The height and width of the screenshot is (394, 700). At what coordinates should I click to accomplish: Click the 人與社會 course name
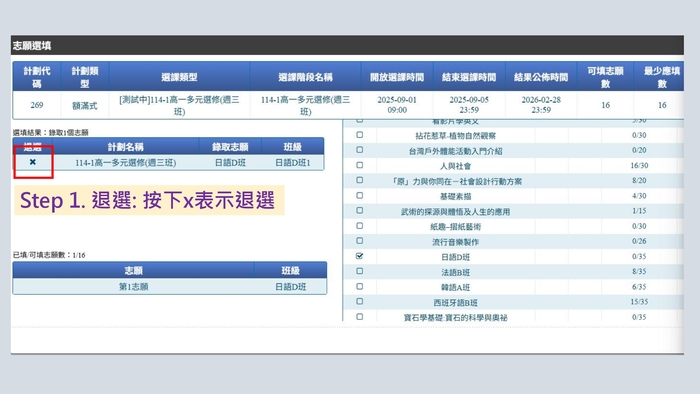[x=455, y=166]
